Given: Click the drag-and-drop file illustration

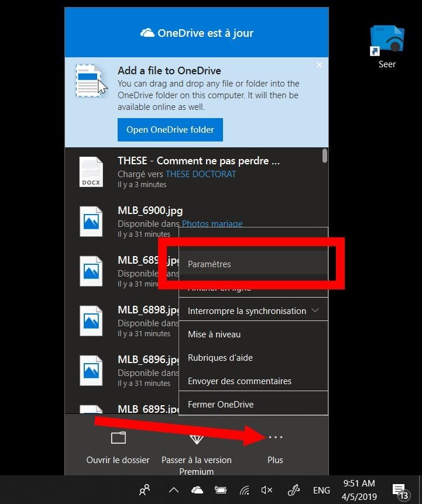Looking at the screenshot, I should (x=92, y=81).
